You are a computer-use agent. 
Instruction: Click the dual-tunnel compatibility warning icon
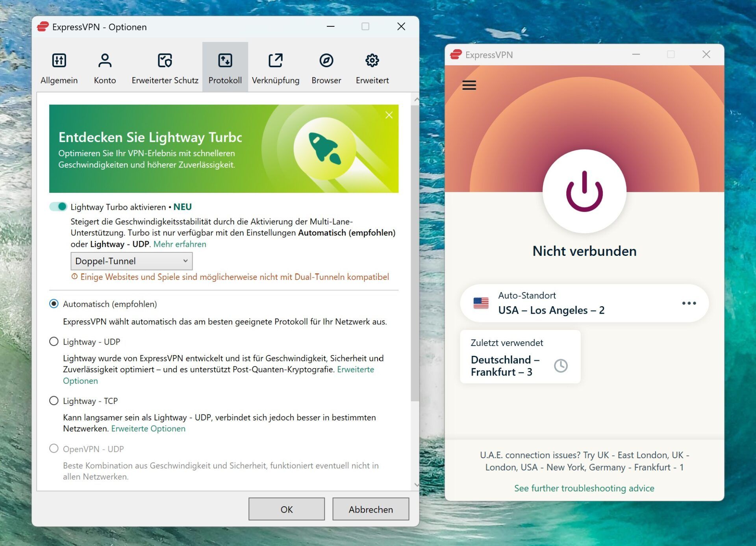(74, 277)
